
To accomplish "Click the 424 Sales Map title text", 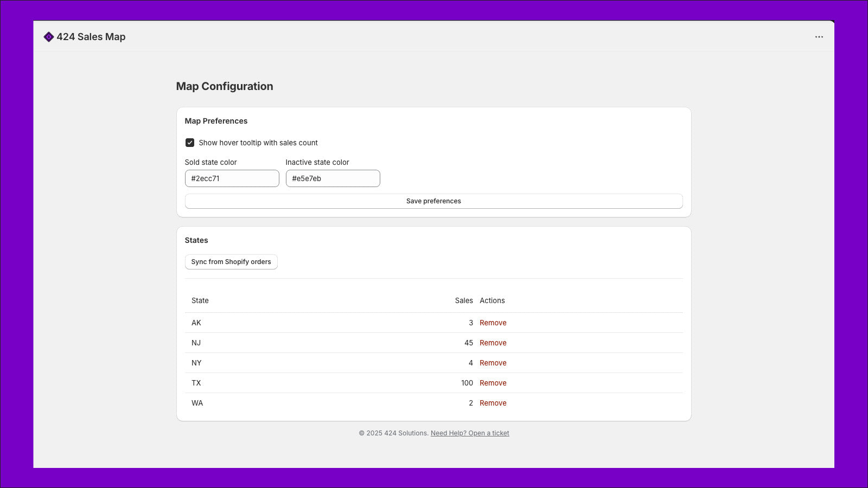I will coord(91,37).
